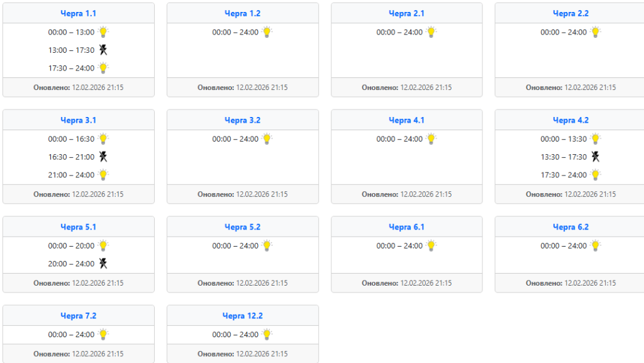The width and height of the screenshot is (644, 363).
Task: Click the Черга 12.2 heading link
Action: pos(243,316)
